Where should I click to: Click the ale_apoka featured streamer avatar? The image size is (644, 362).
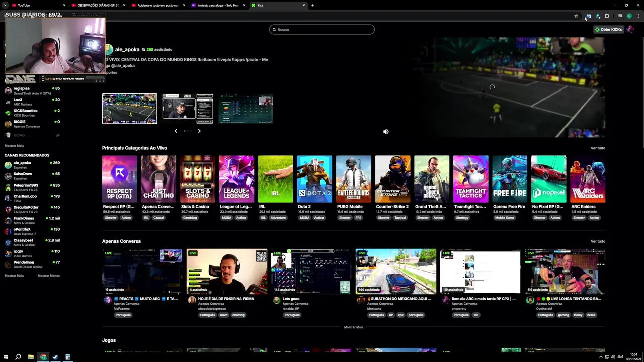pyautogui.click(x=108, y=49)
